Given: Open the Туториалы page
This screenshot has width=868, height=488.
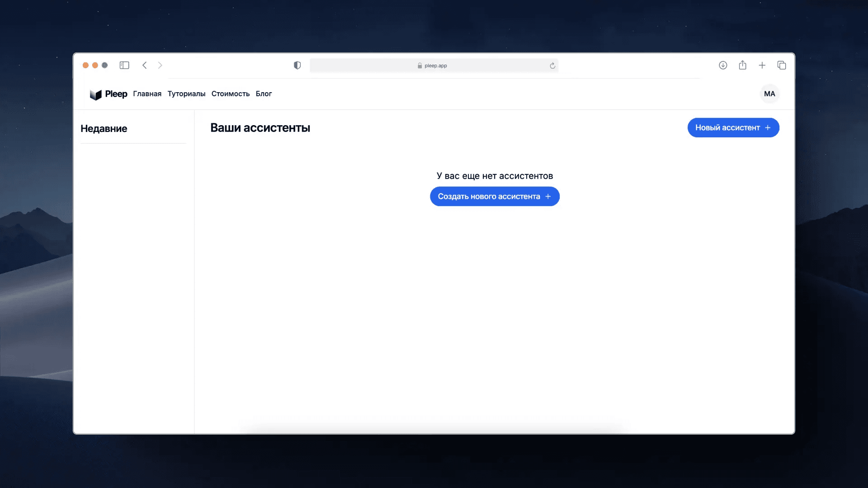Looking at the screenshot, I should pyautogui.click(x=186, y=94).
